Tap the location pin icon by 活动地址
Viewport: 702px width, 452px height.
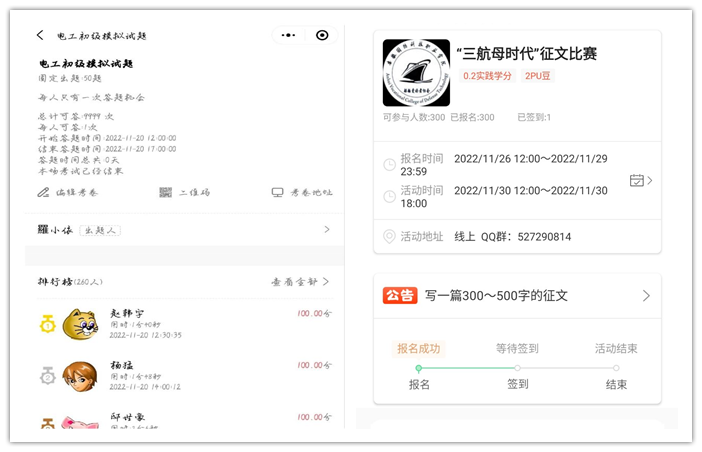point(389,237)
